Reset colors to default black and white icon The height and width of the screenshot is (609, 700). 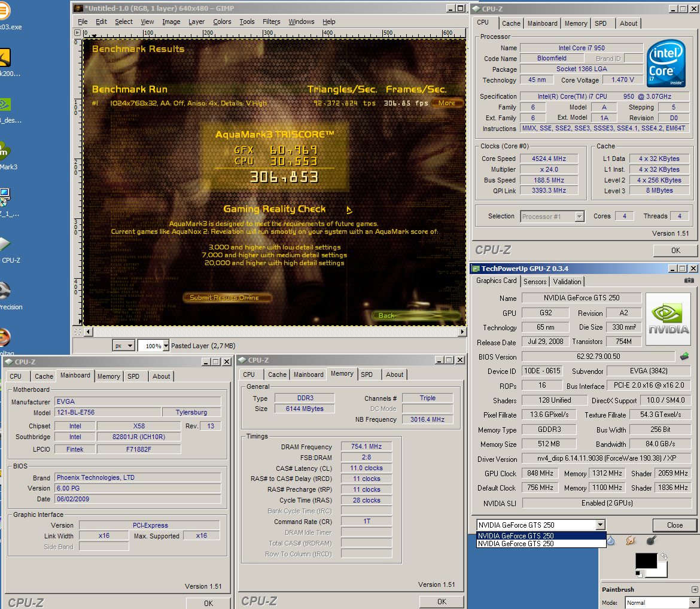640,574
